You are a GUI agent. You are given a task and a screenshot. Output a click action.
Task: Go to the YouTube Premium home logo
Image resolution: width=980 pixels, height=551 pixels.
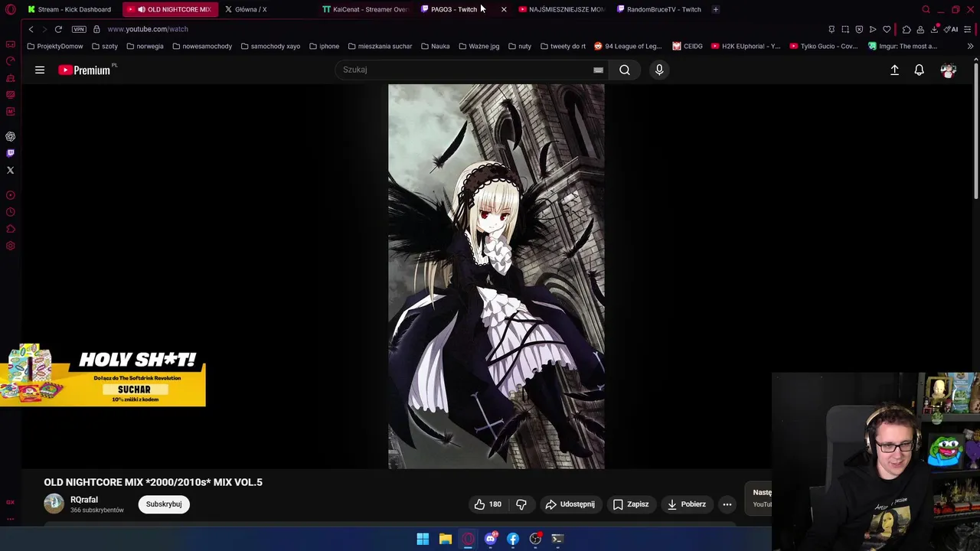point(86,70)
